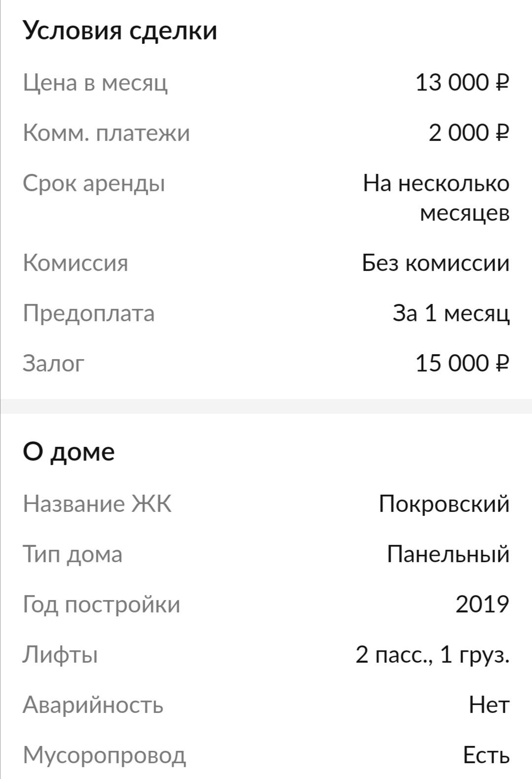This screenshot has width=532, height=779.
Task: Open the 'Покровский' residential complex name
Action: click(444, 504)
